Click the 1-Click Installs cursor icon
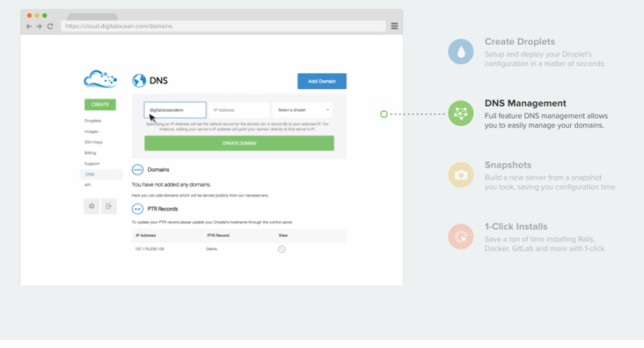The height and width of the screenshot is (348, 644). (461, 236)
